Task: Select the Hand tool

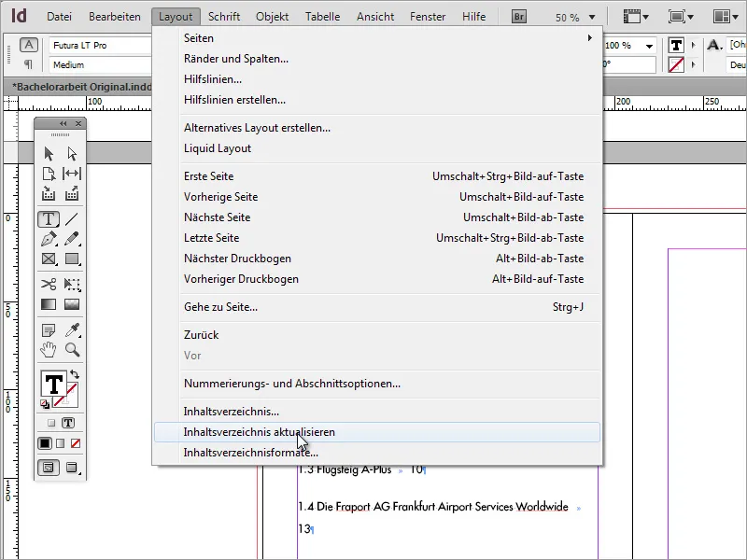Action: tap(49, 349)
